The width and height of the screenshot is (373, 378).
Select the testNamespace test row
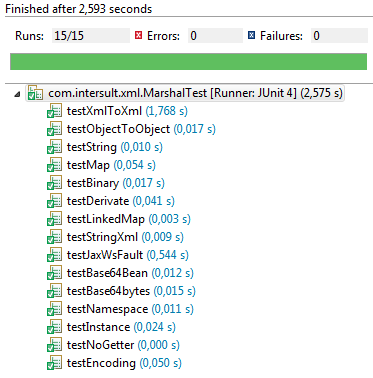pos(120,309)
